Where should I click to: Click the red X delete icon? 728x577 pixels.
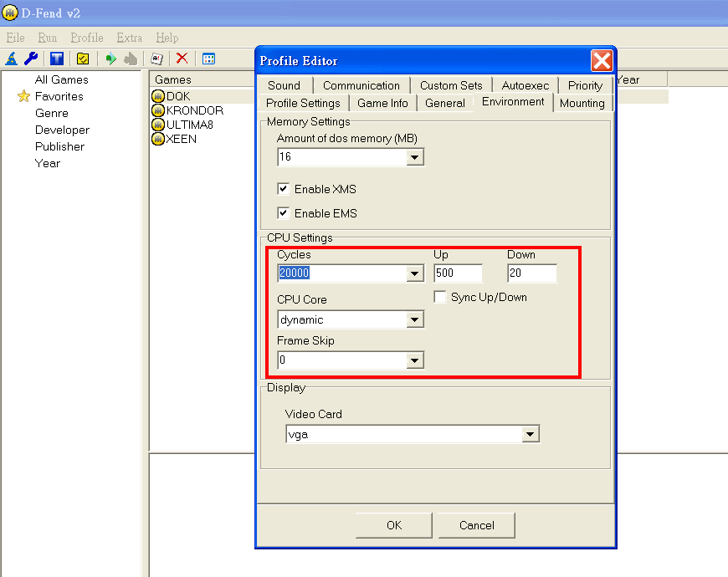[x=182, y=59]
